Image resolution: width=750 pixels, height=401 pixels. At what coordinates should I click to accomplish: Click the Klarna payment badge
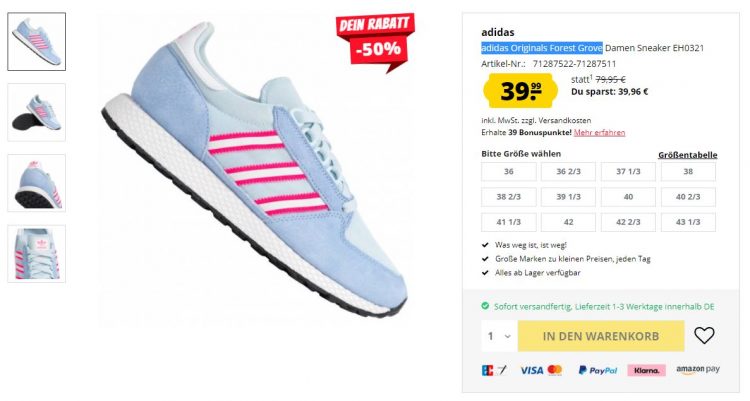(646, 370)
